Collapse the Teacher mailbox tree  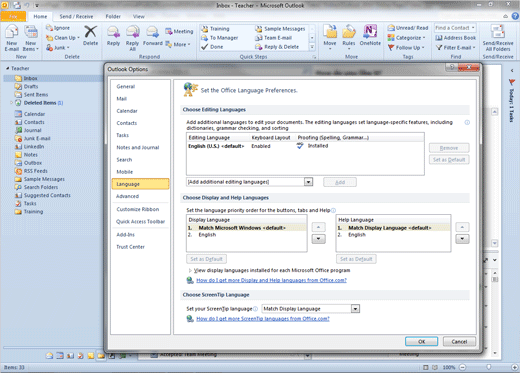(7, 68)
